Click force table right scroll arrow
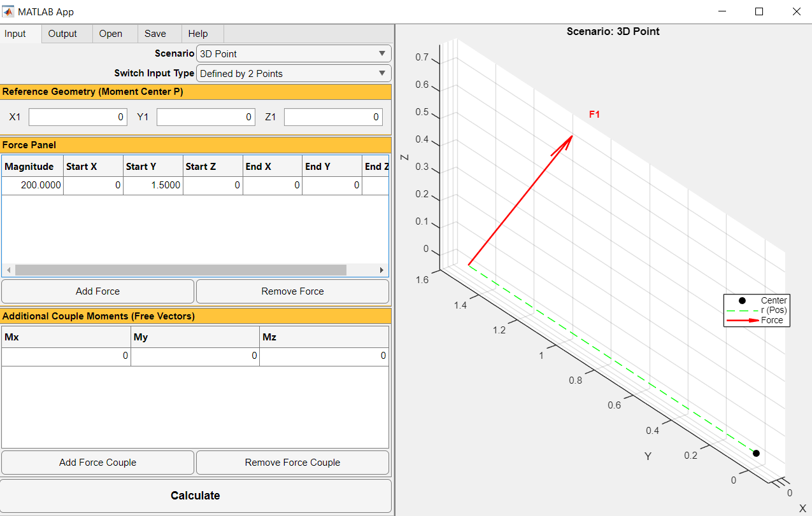812x516 pixels. [x=381, y=270]
